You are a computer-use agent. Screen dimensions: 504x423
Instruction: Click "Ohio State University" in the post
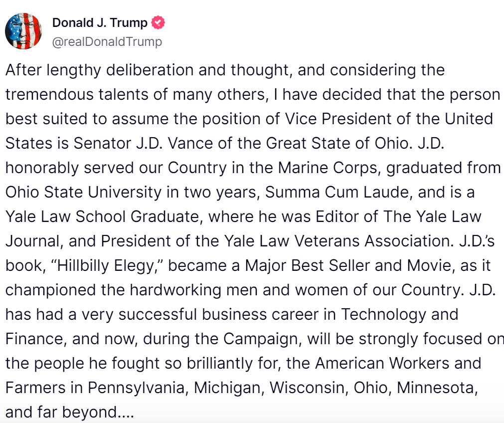[x=83, y=193]
